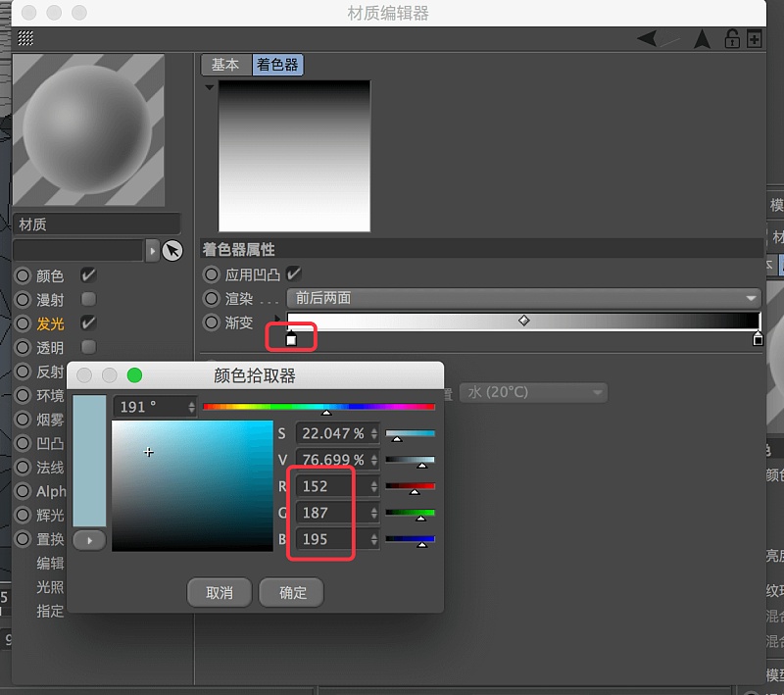Click the radio circle beside 凹凸
Screen dimensions: 784x695
click(x=23, y=443)
